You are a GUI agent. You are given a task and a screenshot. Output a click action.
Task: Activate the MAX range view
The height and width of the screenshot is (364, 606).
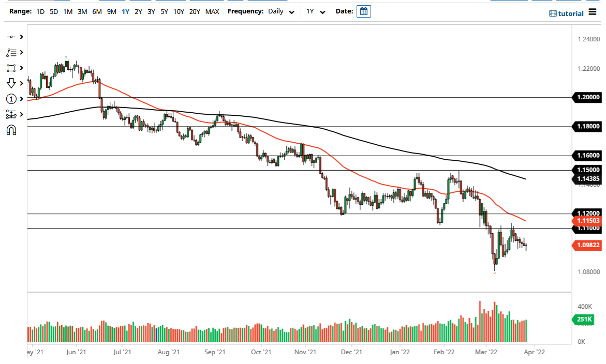point(212,11)
